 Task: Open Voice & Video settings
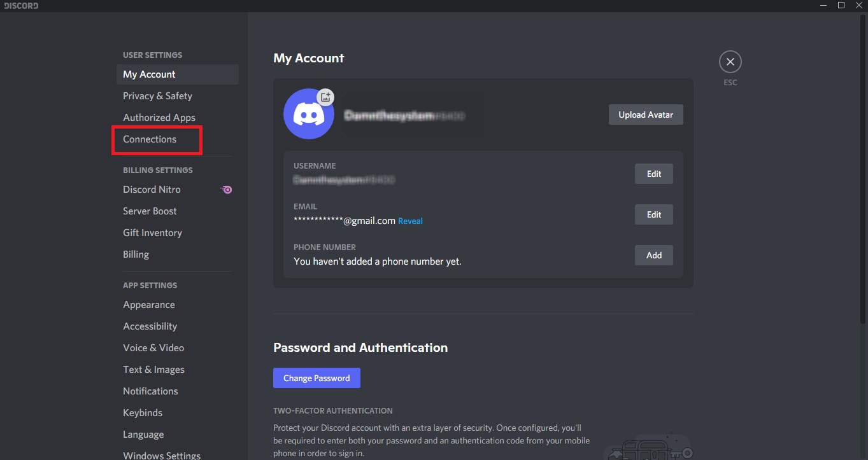pos(153,347)
